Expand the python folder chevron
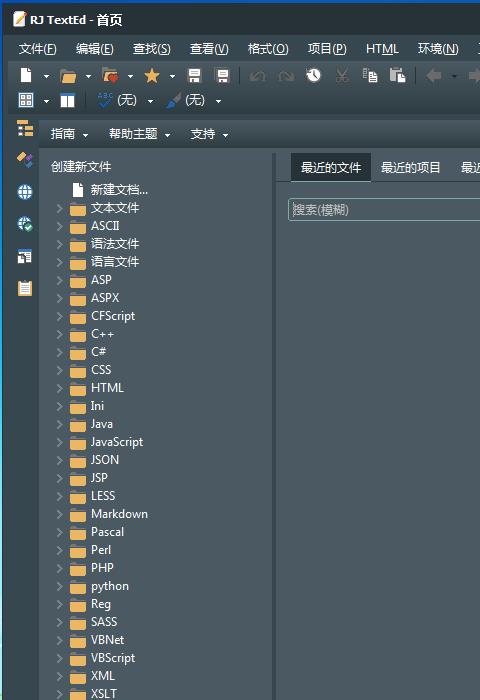The image size is (480, 700). click(x=59, y=586)
